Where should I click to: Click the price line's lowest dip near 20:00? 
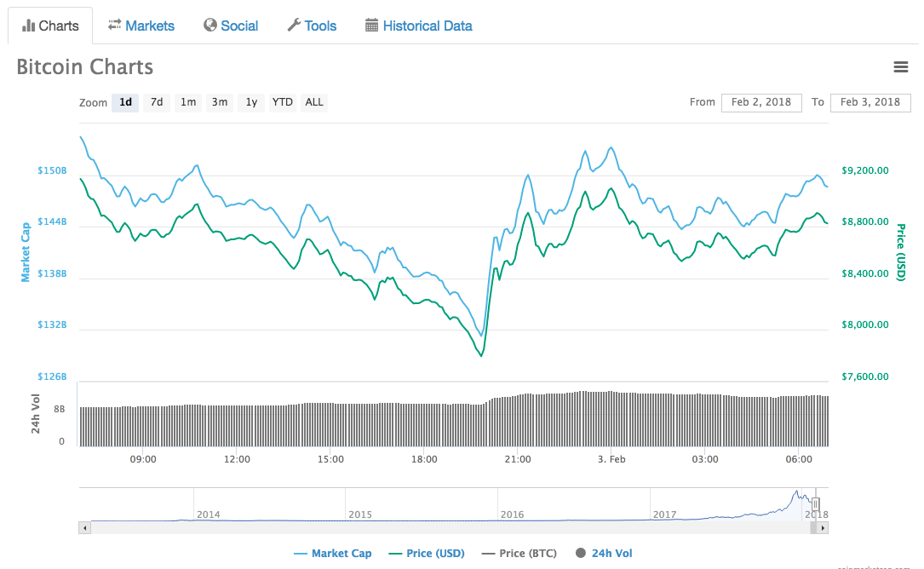click(x=481, y=355)
